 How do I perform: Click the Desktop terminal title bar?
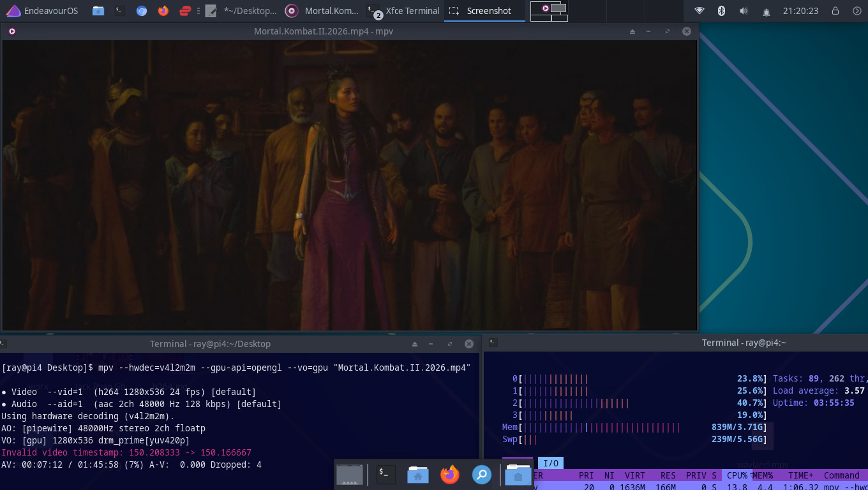(210, 344)
